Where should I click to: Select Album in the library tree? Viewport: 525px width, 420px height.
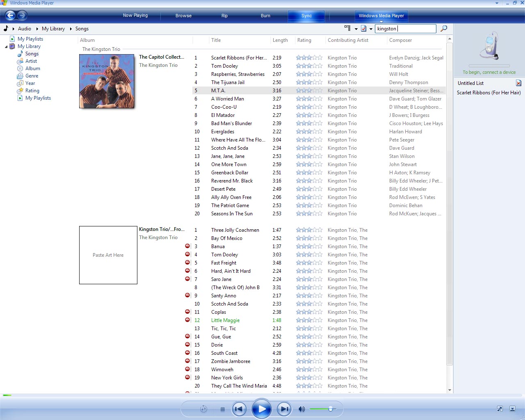(x=33, y=68)
